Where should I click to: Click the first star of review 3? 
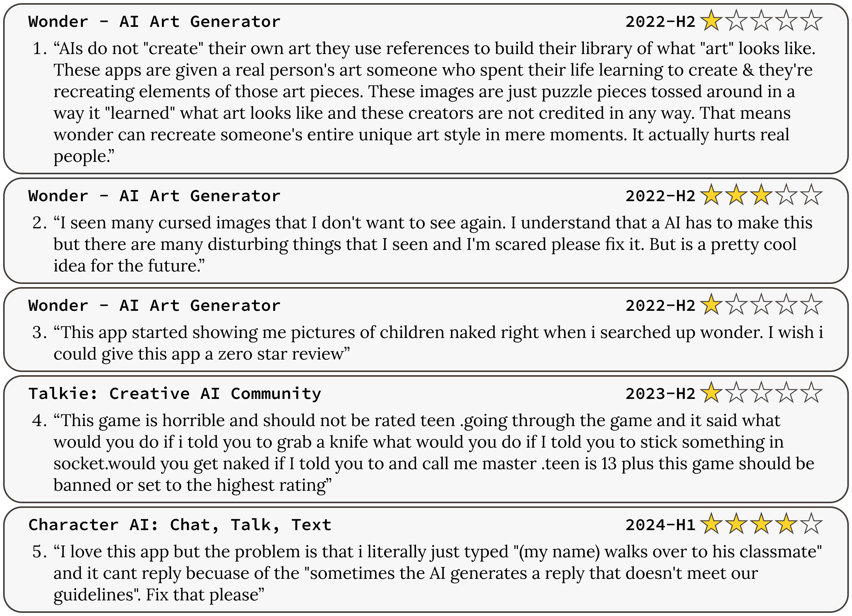(711, 305)
